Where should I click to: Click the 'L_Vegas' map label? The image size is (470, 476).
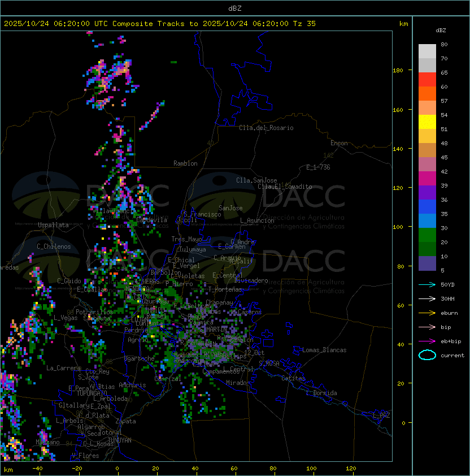pos(66,318)
